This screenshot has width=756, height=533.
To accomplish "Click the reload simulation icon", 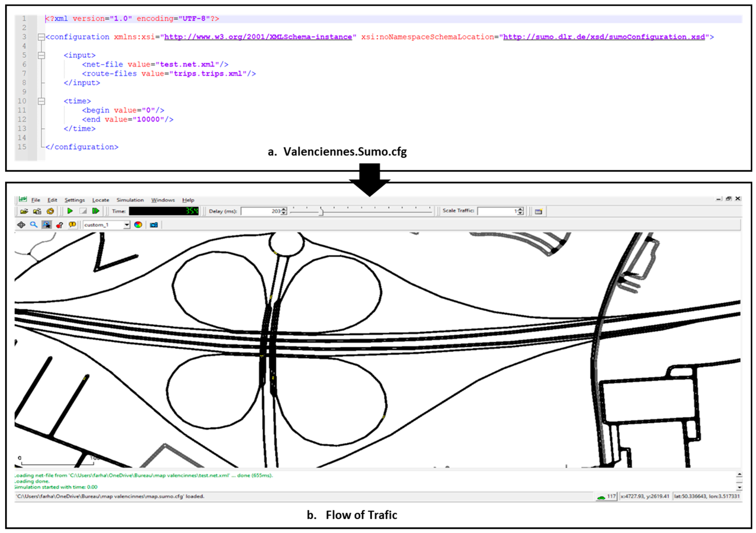I will pos(50,211).
